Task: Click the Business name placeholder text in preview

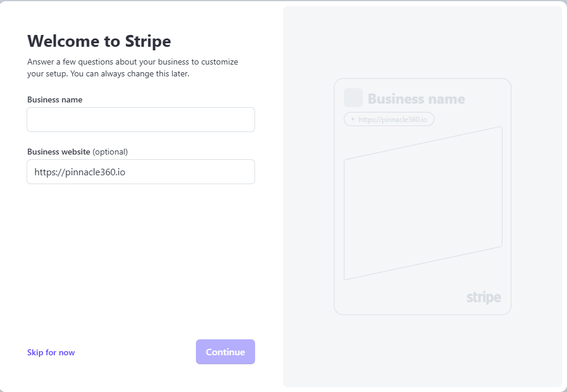Action: click(x=415, y=98)
